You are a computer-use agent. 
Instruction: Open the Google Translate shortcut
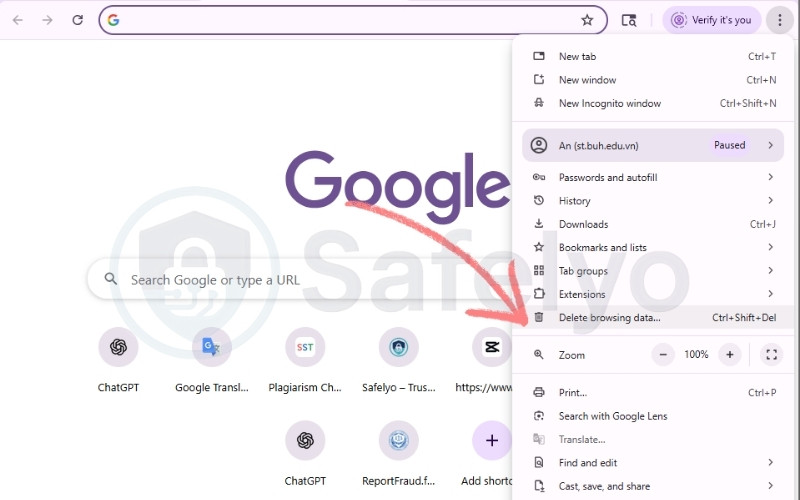click(212, 347)
